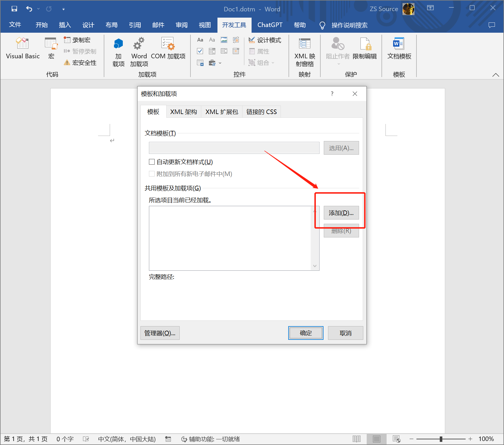Click the 添加(D)... button
Image resolution: width=504 pixels, height=445 pixels.
(341, 213)
